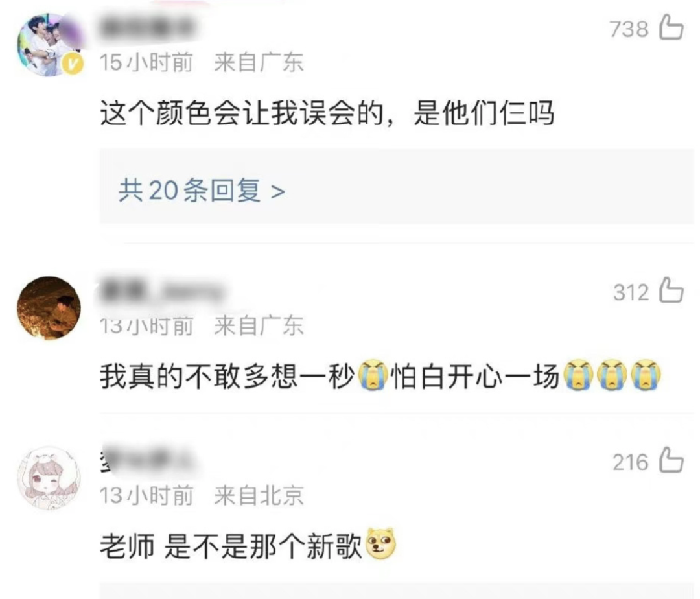
Task: Click the last crying emoji in second comment
Action: coord(646,375)
